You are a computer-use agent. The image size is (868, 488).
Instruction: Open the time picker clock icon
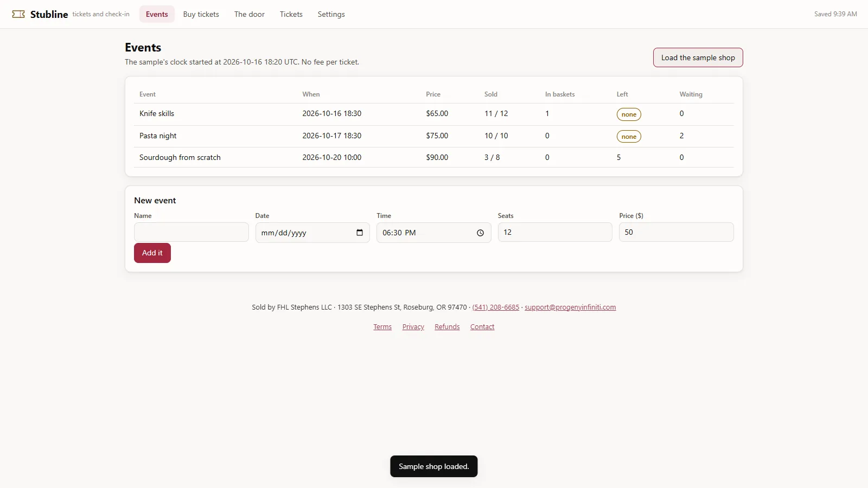(480, 233)
